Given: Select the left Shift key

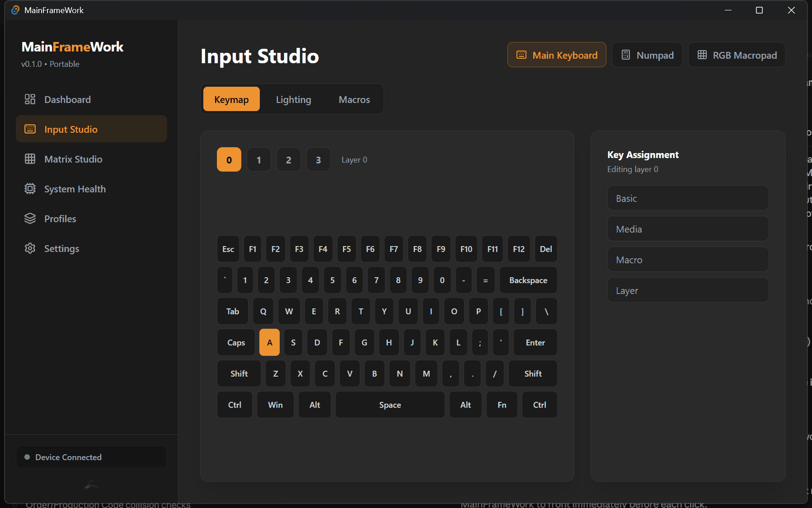Looking at the screenshot, I should (x=239, y=373).
